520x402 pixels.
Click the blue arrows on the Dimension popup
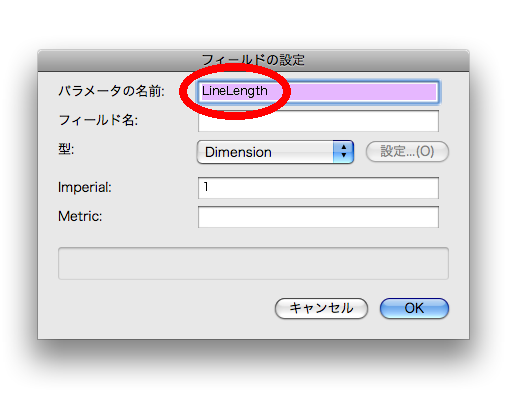click(x=343, y=152)
